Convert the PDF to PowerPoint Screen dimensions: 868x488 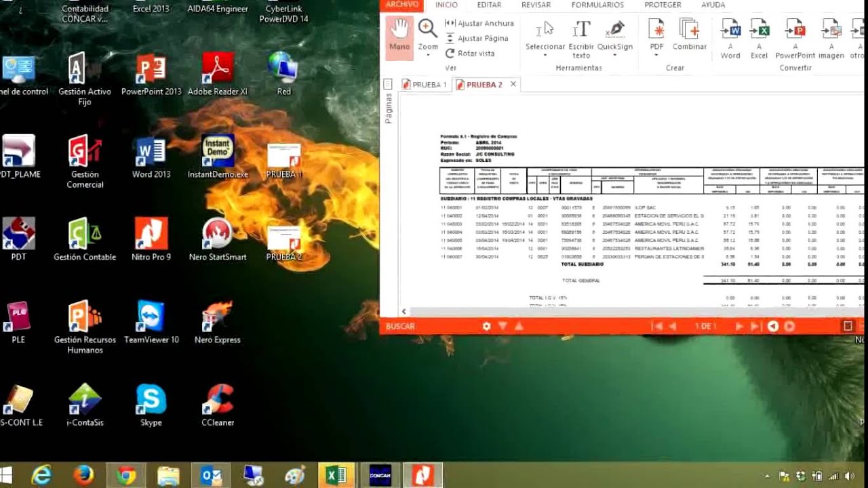point(795,37)
